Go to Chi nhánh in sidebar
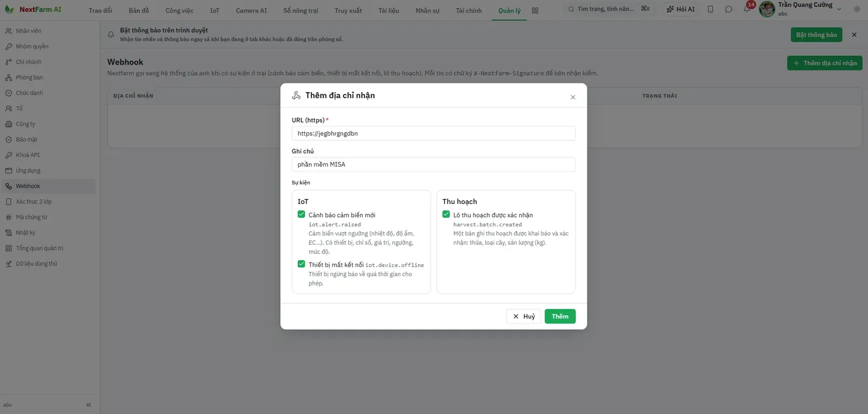This screenshot has height=414, width=868. pyautogui.click(x=49, y=62)
